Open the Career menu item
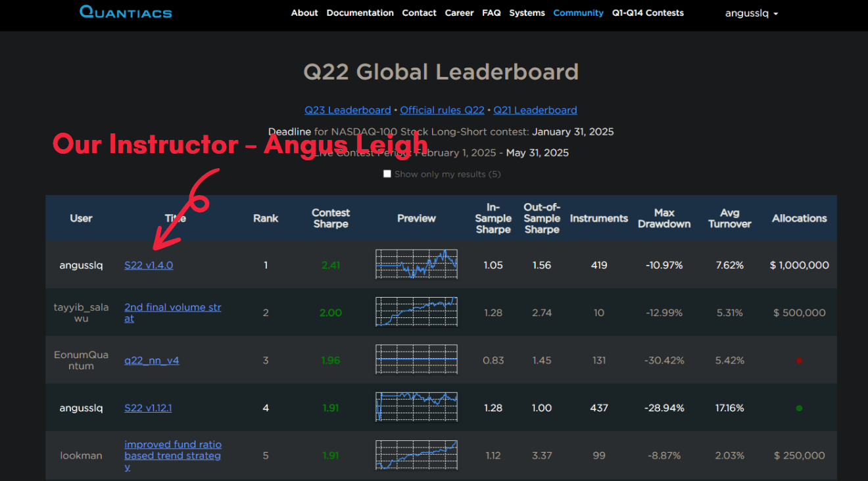 click(x=459, y=12)
